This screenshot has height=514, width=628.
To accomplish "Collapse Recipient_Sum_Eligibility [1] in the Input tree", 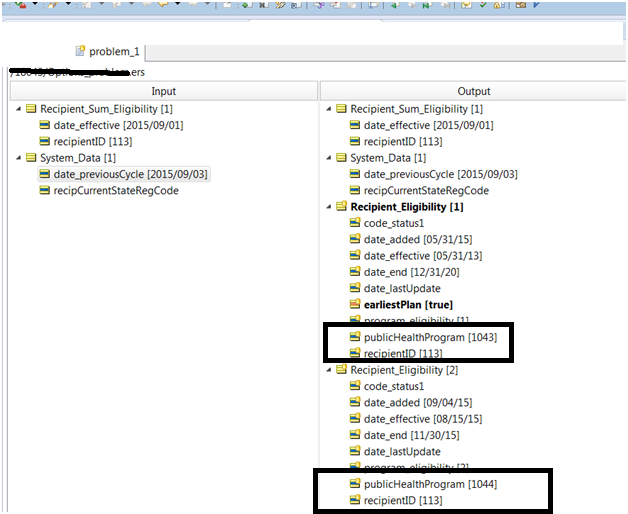I will click(18, 109).
